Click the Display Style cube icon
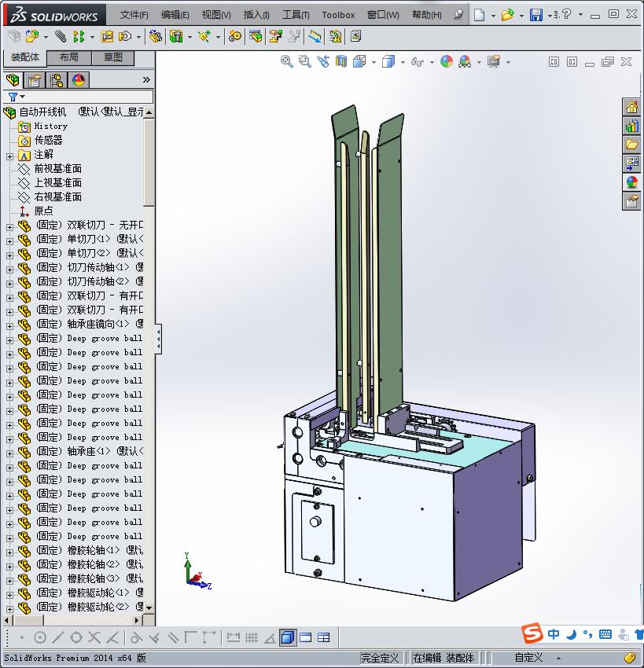Viewport: 644px width, 668px height. 388,62
